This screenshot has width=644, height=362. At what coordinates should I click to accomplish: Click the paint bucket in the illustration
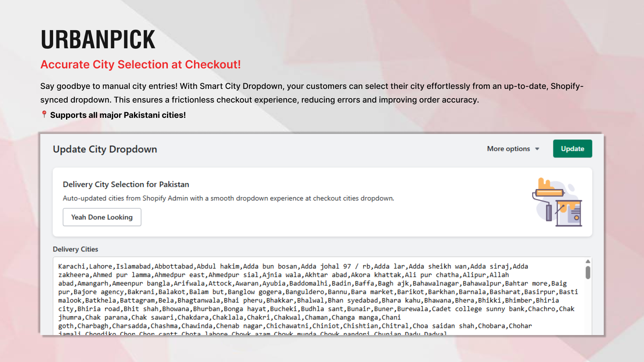pyautogui.click(x=569, y=214)
